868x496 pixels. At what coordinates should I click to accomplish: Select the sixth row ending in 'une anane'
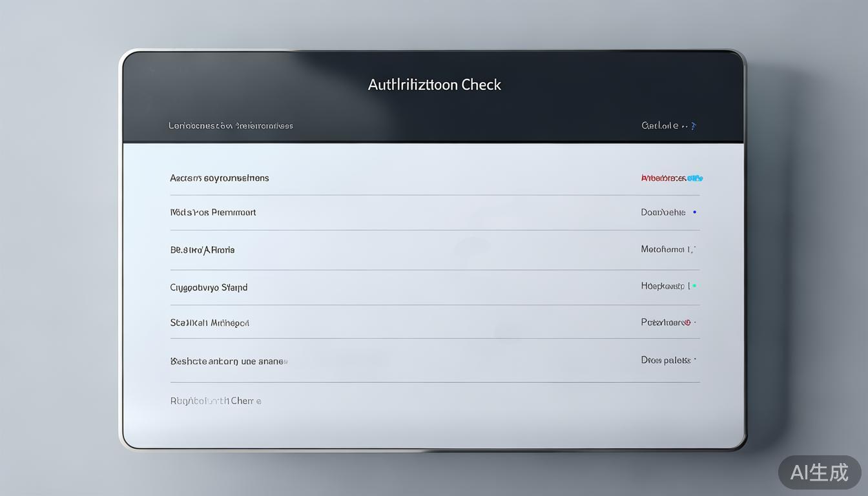[229, 362]
